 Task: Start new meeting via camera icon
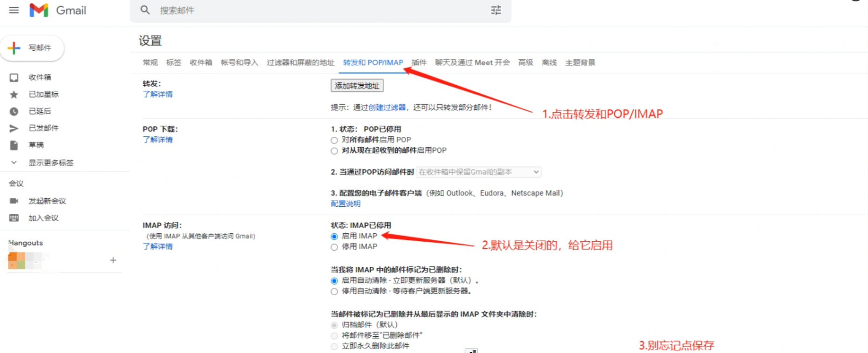[14, 201]
